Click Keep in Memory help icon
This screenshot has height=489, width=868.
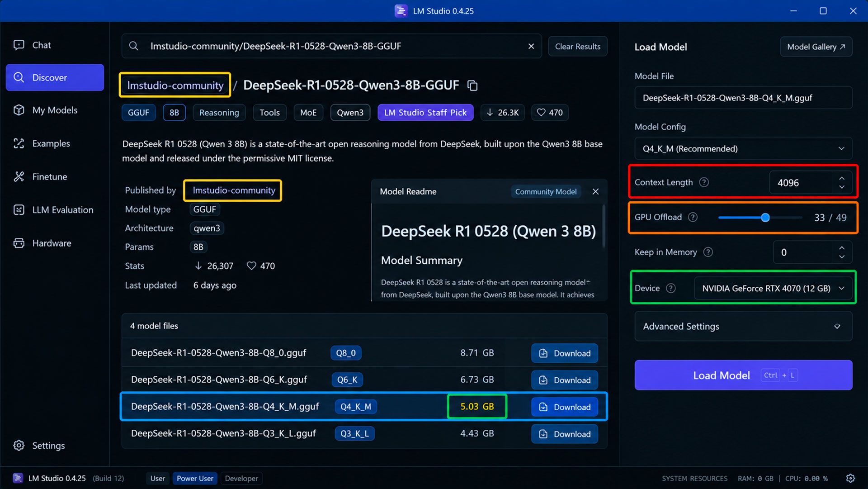point(708,252)
